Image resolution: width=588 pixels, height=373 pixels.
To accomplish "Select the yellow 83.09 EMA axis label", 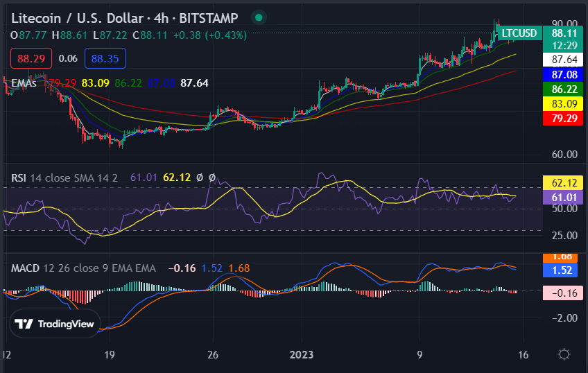I will [564, 103].
